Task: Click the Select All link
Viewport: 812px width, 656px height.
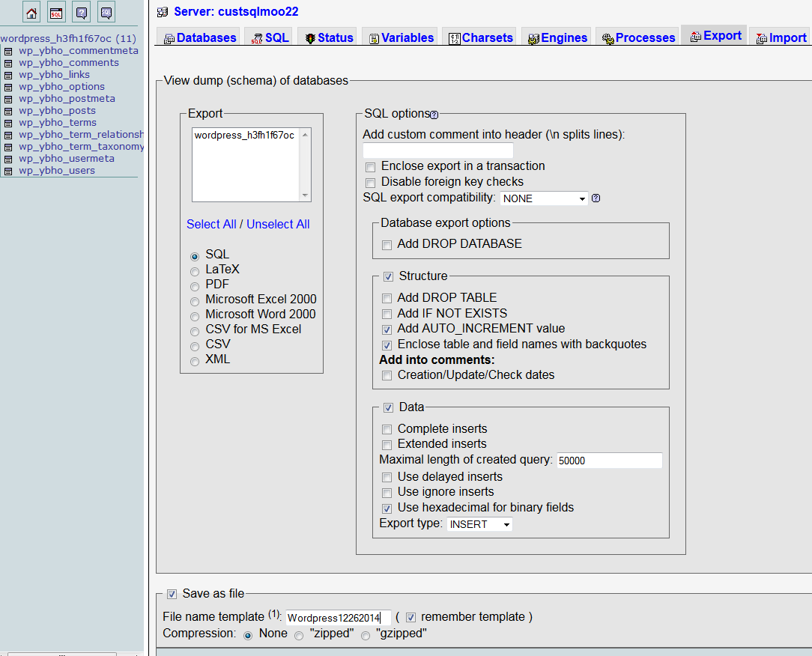Action: [x=211, y=224]
